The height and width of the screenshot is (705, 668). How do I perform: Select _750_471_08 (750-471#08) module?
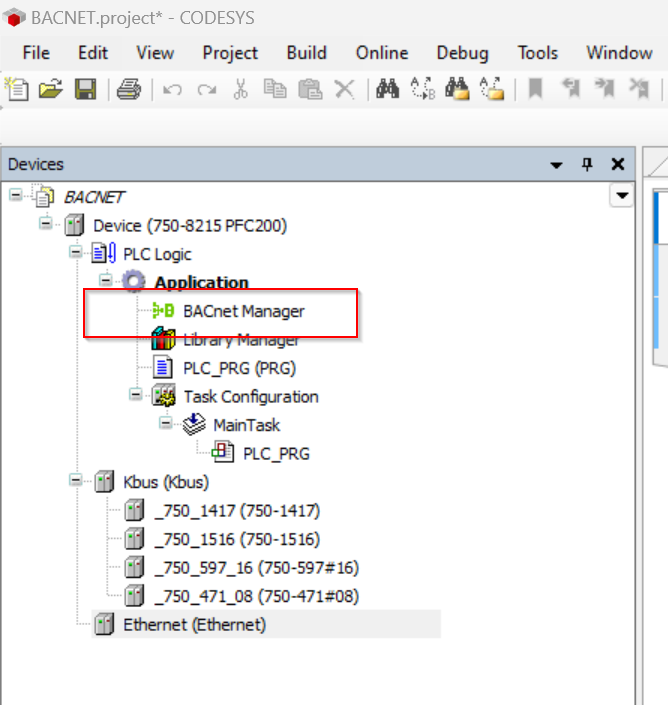coord(256,596)
